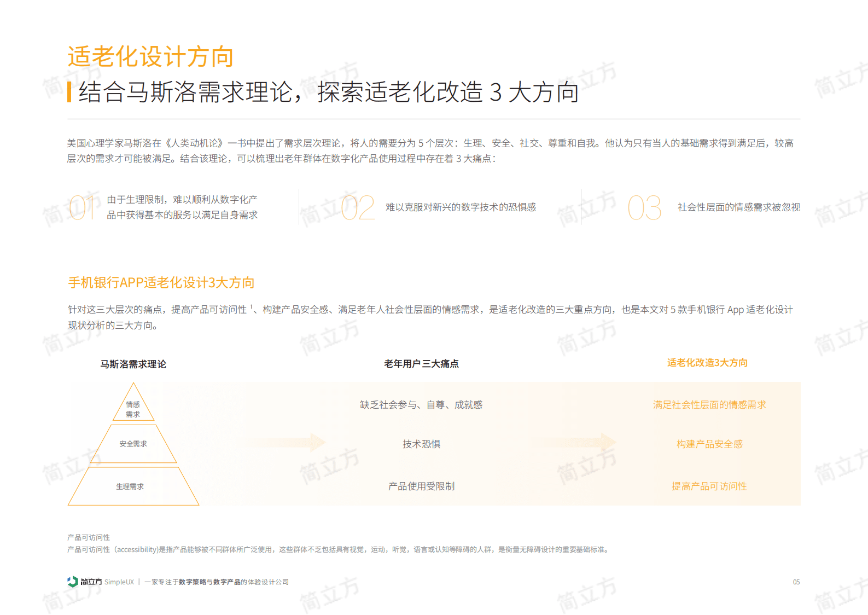This screenshot has width=868, height=615.
Task: Click the heading 结合马斯洛需求理论，探索适老化改造 3 大方向
Action: tap(328, 92)
